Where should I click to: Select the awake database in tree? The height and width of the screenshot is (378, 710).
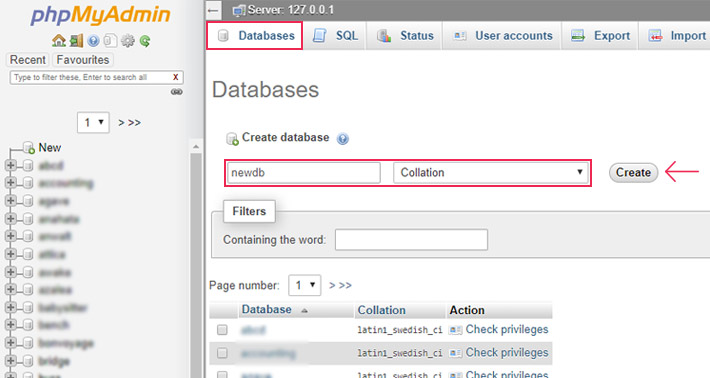click(55, 272)
